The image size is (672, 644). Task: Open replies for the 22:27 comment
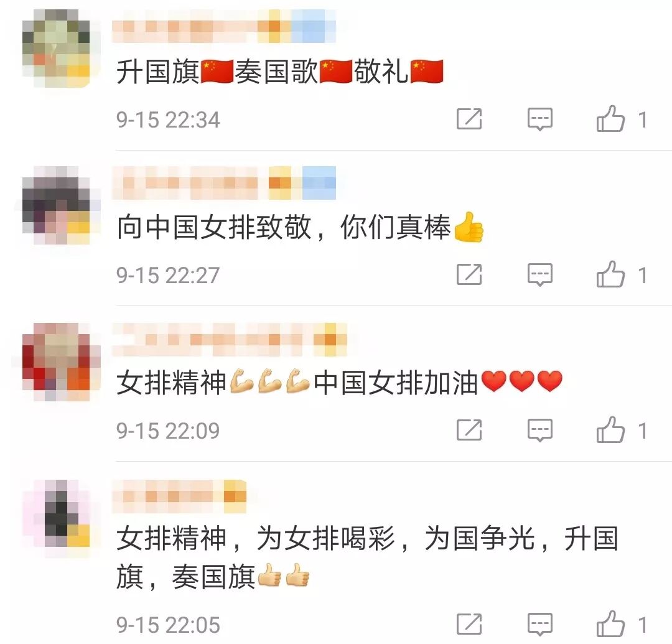point(539,274)
